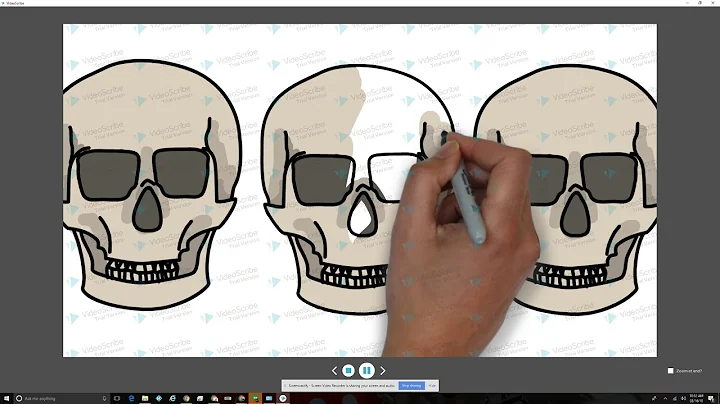
Task: Open Internet Explorer from the taskbar
Action: [x=172, y=398]
